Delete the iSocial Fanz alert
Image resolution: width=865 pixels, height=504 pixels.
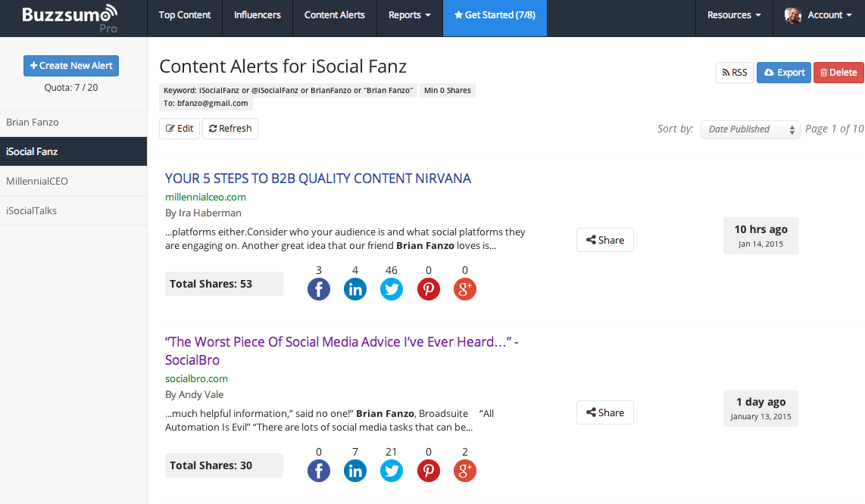tap(838, 72)
